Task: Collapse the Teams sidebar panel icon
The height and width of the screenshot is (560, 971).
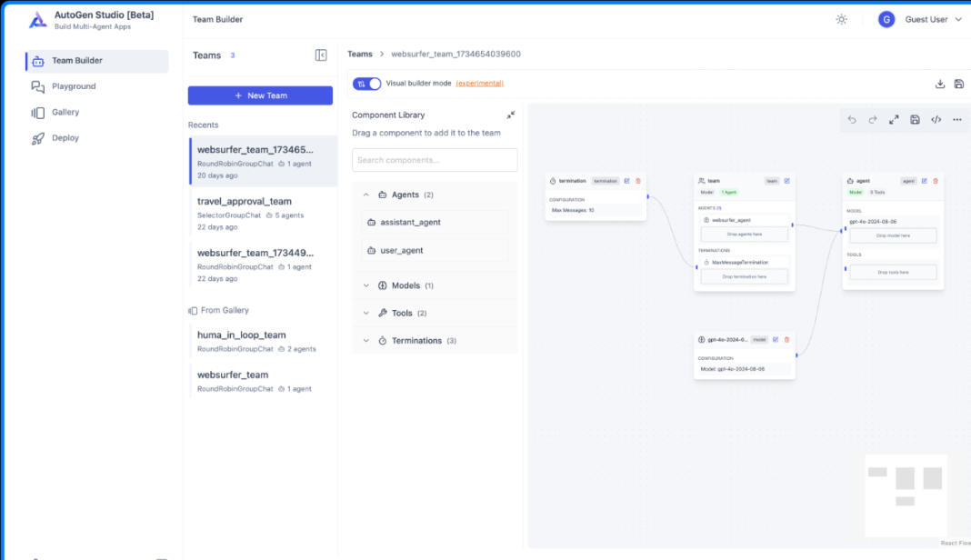Action: tap(321, 55)
